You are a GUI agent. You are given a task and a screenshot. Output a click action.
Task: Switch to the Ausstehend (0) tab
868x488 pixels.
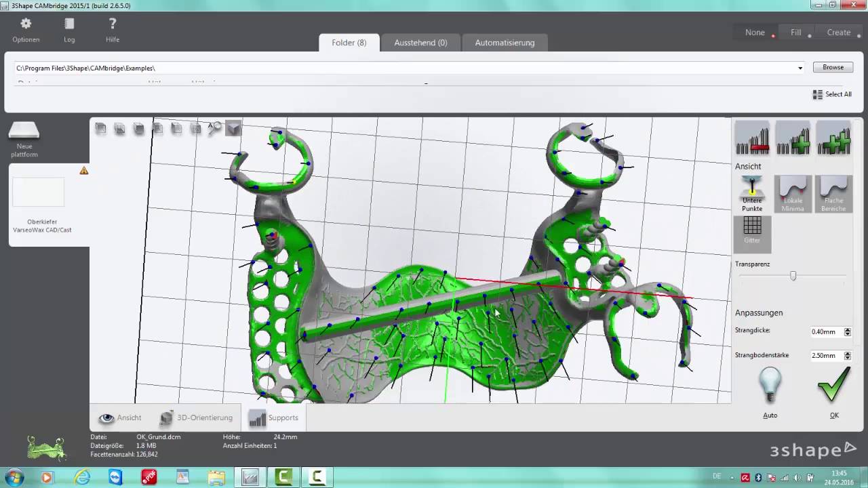tap(420, 43)
